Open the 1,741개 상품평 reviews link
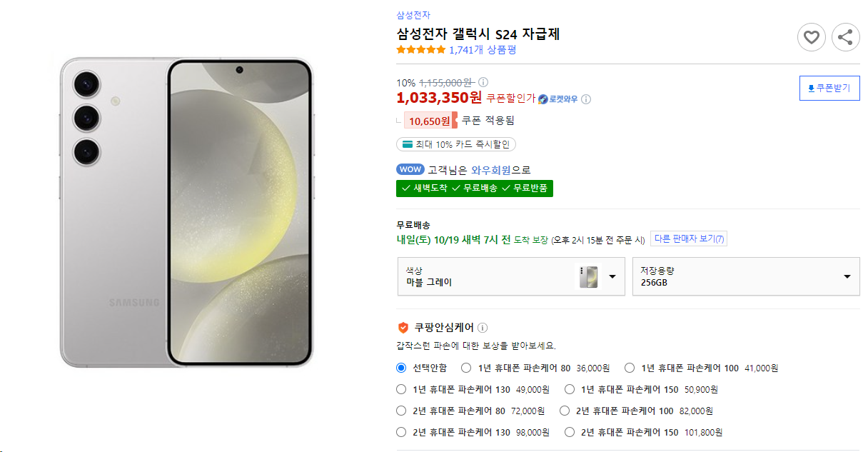The height and width of the screenshot is (452, 868). [482, 50]
